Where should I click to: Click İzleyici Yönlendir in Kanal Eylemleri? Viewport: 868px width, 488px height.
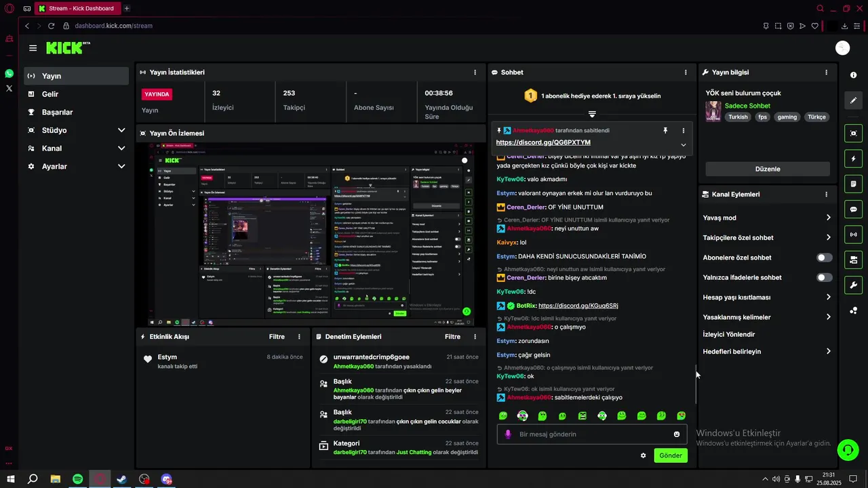point(729,334)
